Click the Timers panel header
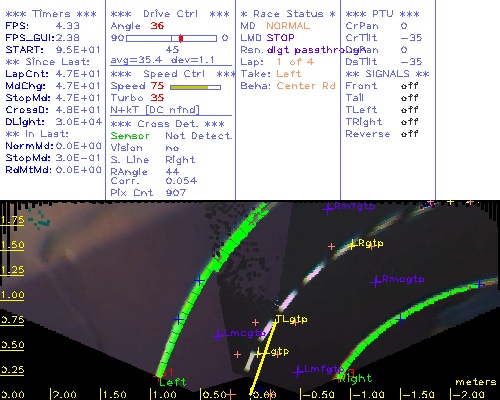The image size is (500, 400). (x=51, y=14)
